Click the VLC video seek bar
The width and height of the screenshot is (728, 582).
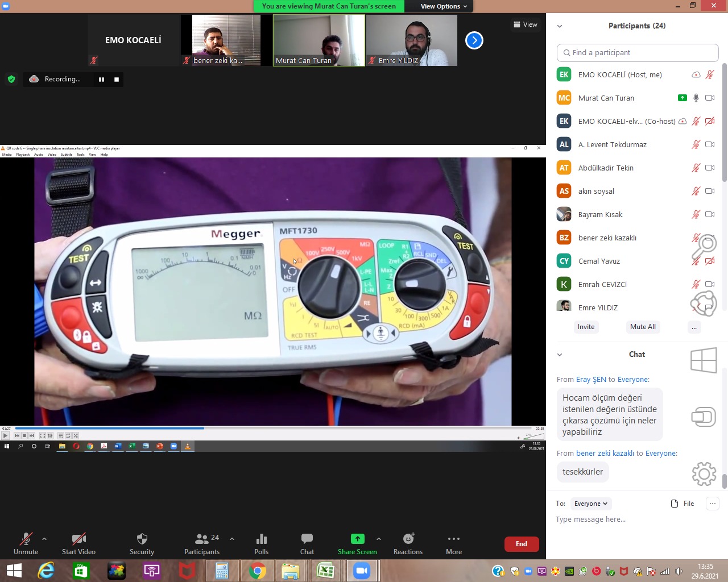coord(274,428)
